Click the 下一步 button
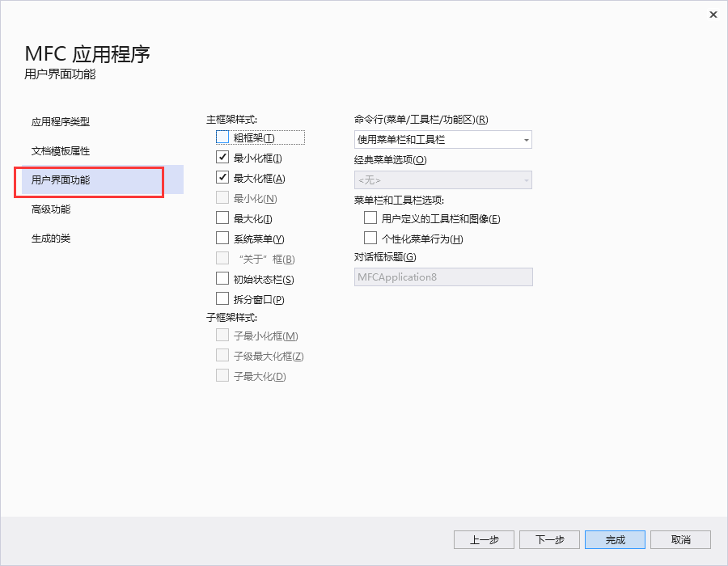Viewport: 728px width, 566px height. click(549, 539)
